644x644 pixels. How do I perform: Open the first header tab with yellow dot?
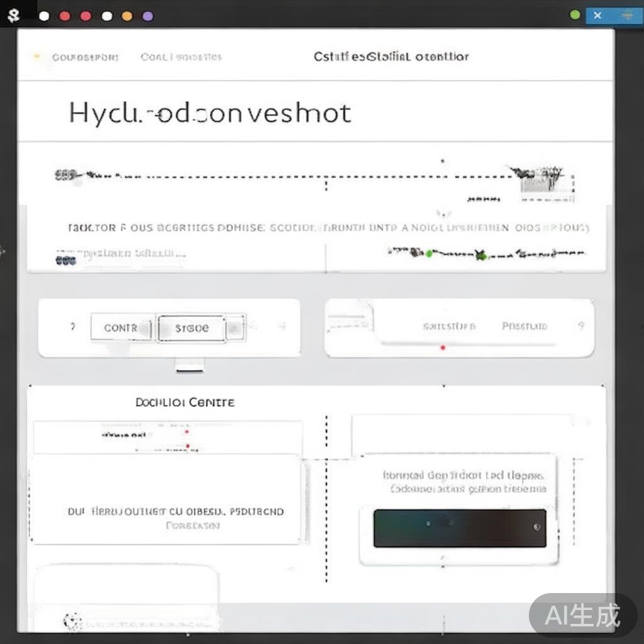pos(77,57)
